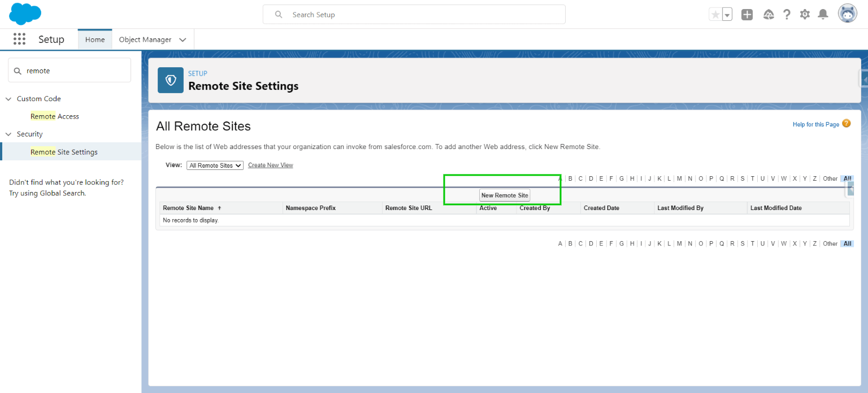Collapse the Custom Code section
Screen dimensions: 868x393
pos(8,98)
